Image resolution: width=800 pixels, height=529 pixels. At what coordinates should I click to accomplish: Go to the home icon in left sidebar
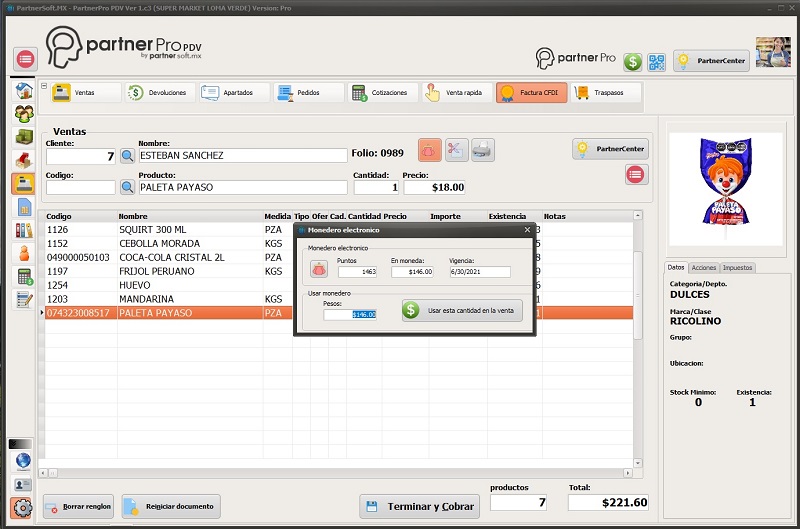pos(23,91)
